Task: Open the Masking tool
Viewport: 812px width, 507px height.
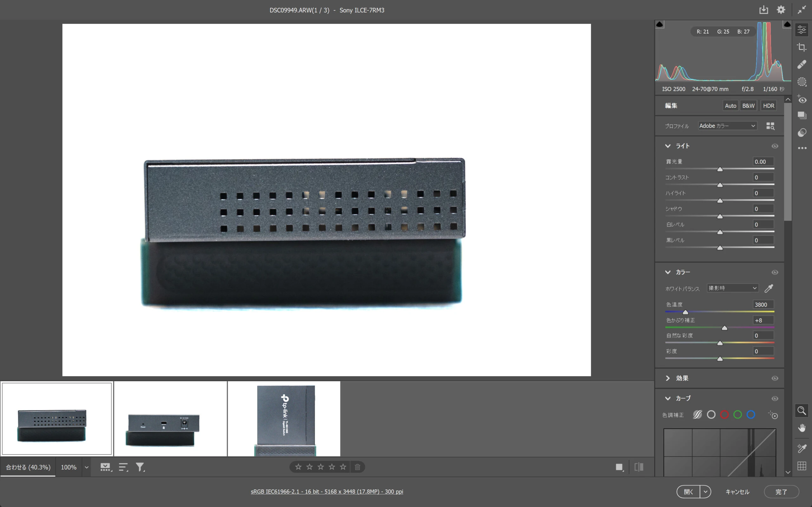Action: pos(802,82)
